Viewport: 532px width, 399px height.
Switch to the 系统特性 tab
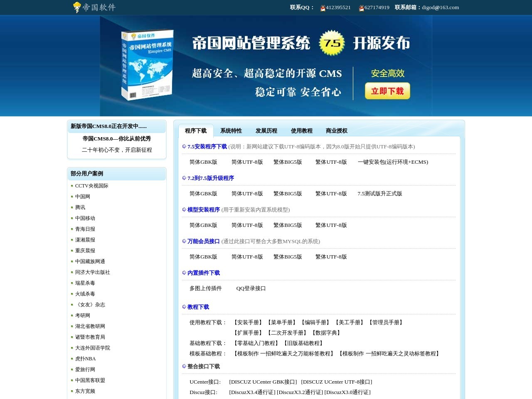(231, 131)
